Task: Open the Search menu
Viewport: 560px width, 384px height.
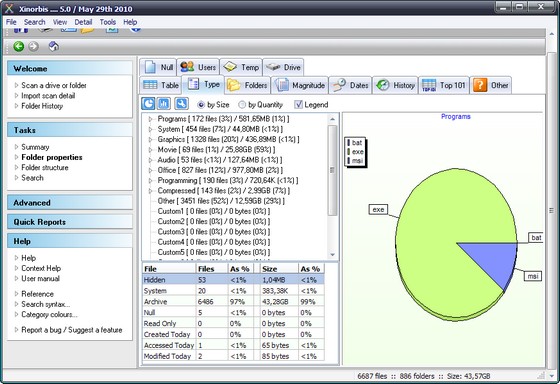Action: click(34, 22)
